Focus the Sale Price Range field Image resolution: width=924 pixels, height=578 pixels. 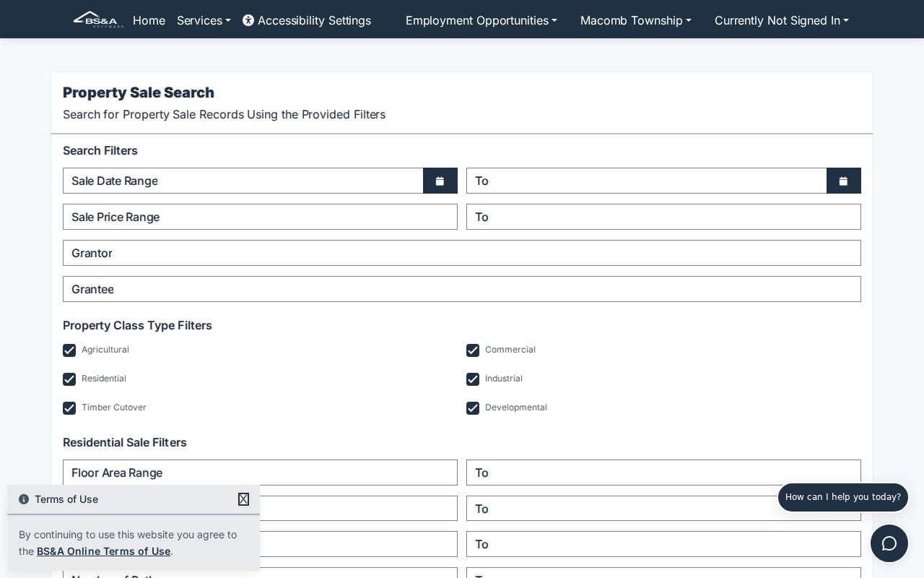(260, 217)
